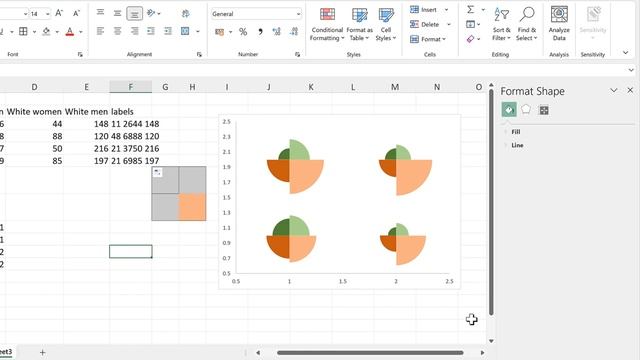Open Format Shape pane options chevron
The image size is (640, 360).
(613, 90)
